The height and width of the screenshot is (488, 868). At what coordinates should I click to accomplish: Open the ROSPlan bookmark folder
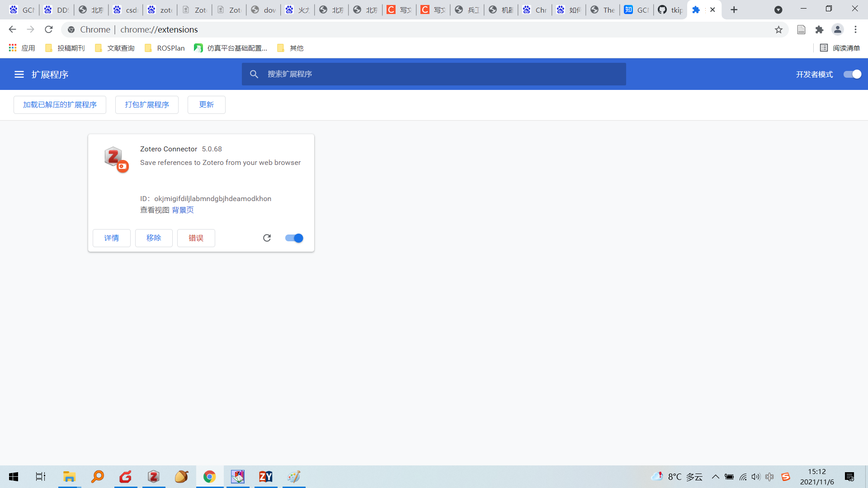click(x=165, y=48)
